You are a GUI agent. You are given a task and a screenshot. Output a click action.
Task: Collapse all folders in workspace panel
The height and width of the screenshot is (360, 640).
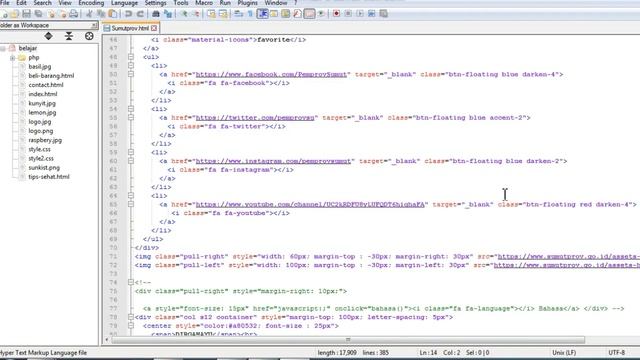(69, 36)
